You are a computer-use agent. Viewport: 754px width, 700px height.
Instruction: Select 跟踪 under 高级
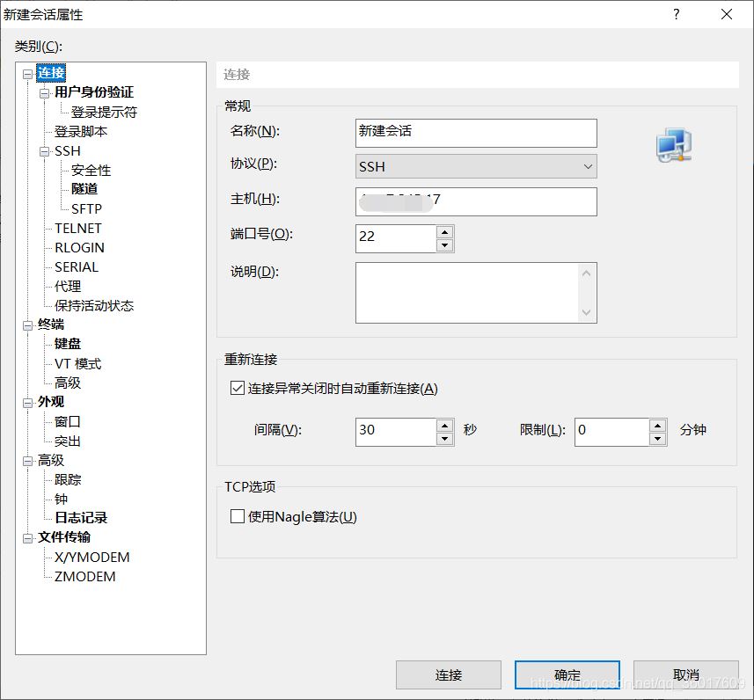(68, 480)
